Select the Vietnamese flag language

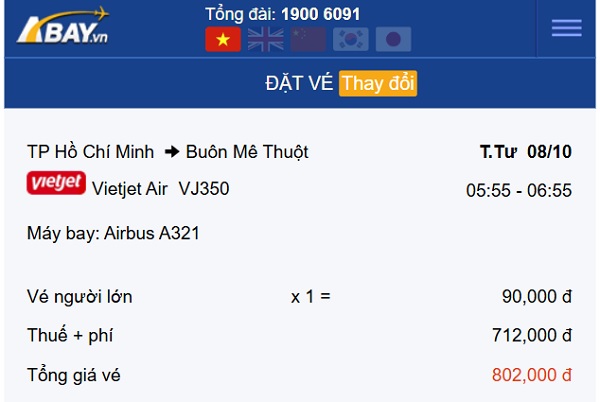pos(223,39)
